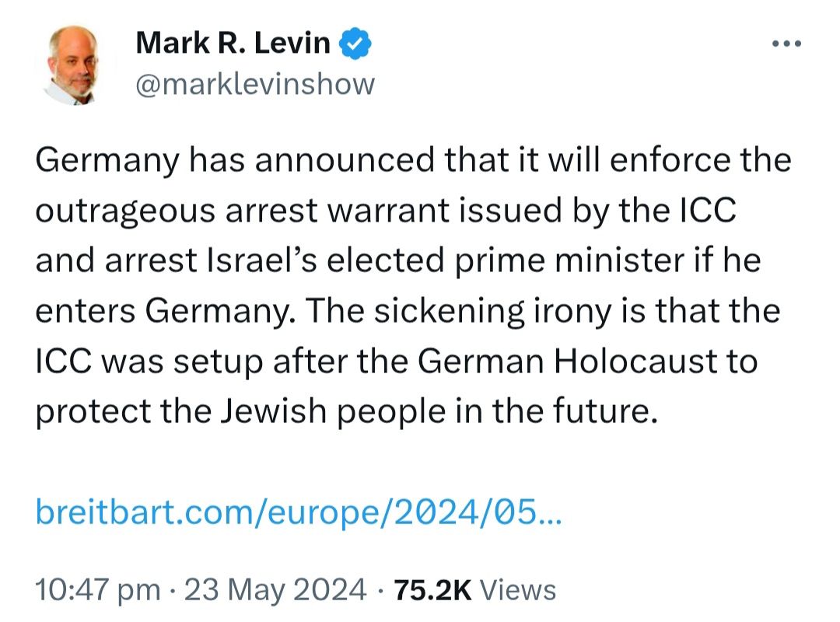Click the 10:47 pm timestamp
Image resolution: width=840 pixels, height=622 pixels.
point(98,590)
